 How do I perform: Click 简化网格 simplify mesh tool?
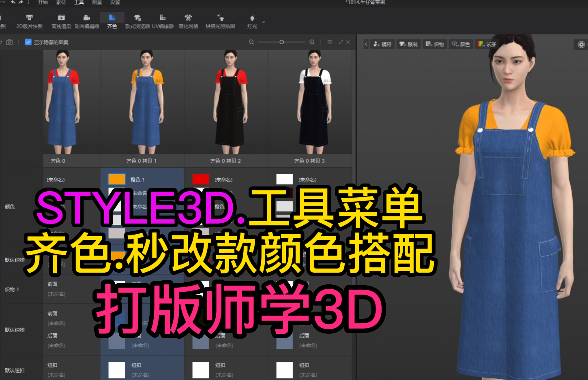188,21
